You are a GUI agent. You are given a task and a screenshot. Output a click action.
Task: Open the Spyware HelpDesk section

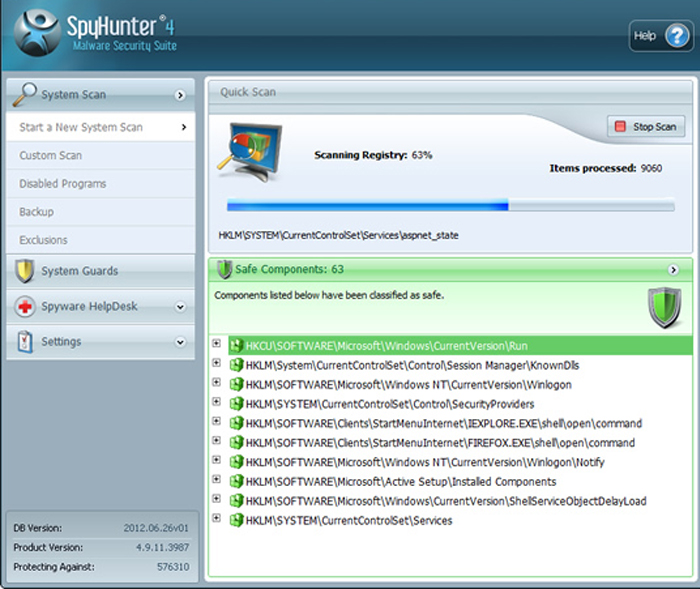100,307
